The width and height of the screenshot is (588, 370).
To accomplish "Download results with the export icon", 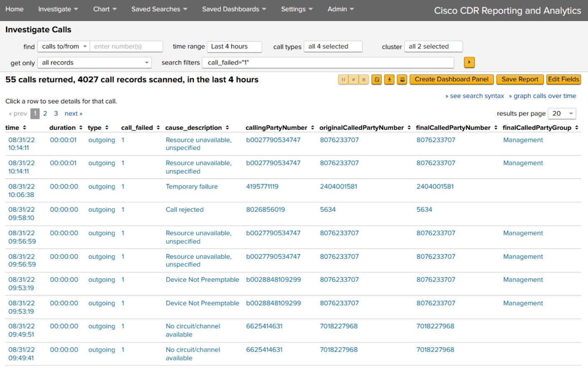I will click(x=389, y=79).
